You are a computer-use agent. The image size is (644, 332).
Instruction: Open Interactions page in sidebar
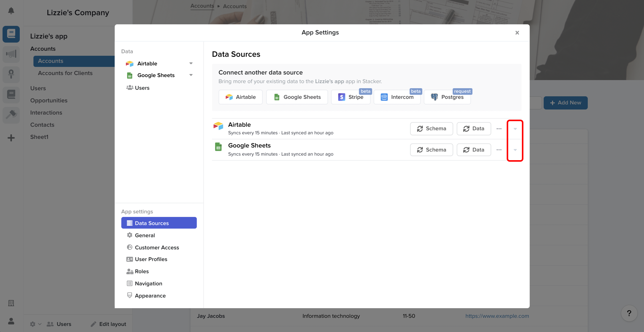pos(46,113)
